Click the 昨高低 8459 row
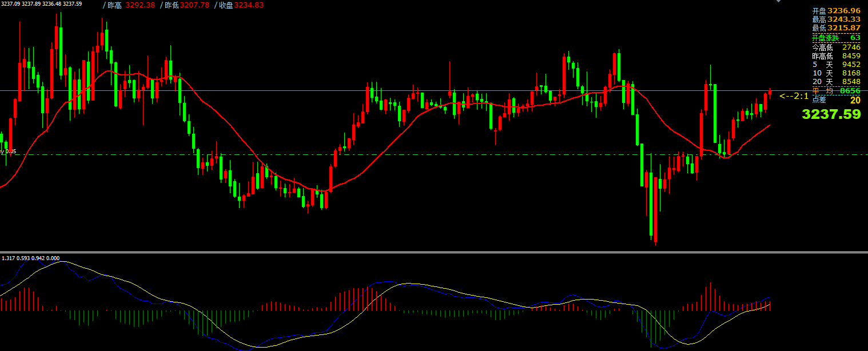868x351 pixels. (x=835, y=56)
